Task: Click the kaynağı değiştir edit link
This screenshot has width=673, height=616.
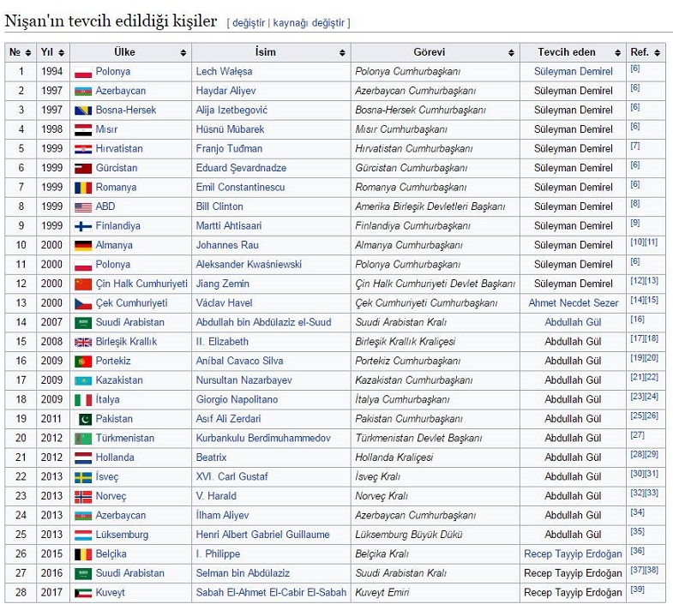Action: point(309,23)
